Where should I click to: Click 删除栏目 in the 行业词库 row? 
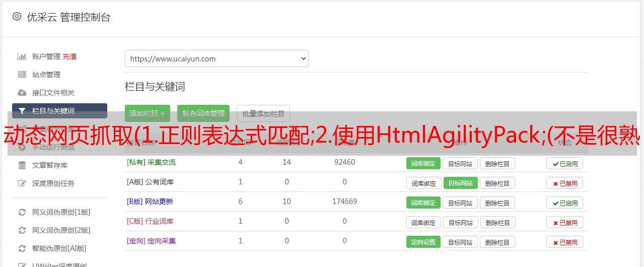pos(497,222)
